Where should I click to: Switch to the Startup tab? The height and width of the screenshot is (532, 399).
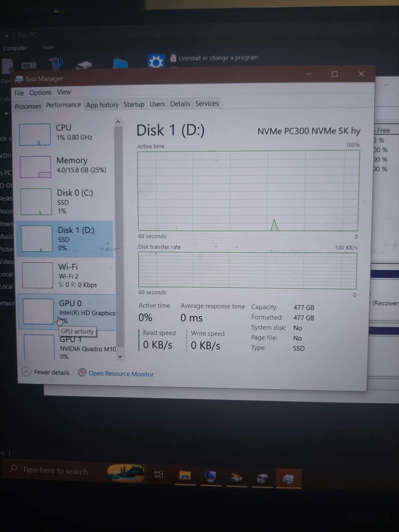click(134, 104)
